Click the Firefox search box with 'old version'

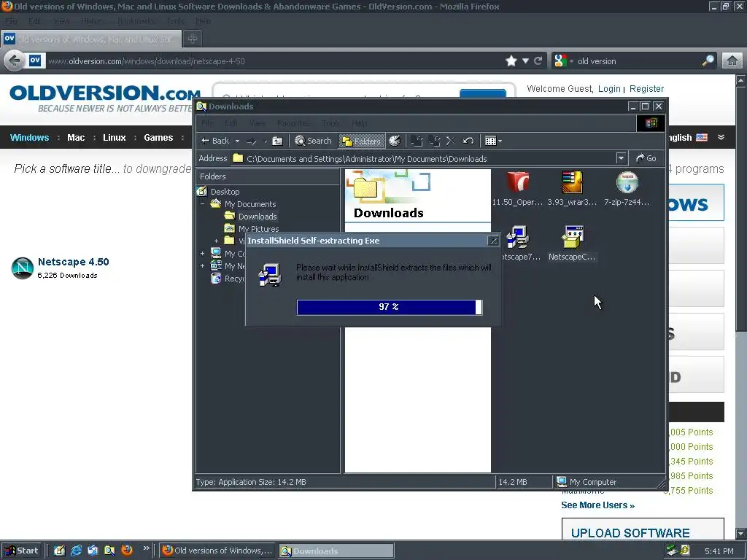click(x=636, y=61)
